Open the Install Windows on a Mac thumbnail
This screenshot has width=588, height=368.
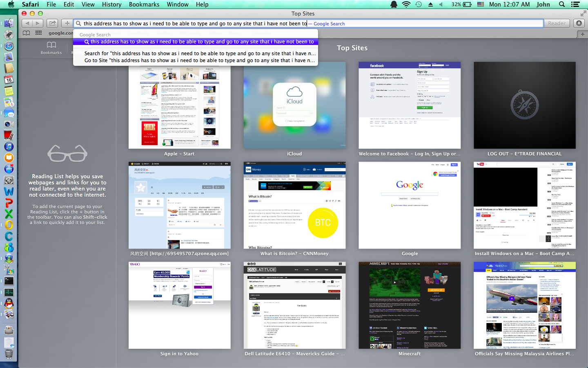click(525, 205)
